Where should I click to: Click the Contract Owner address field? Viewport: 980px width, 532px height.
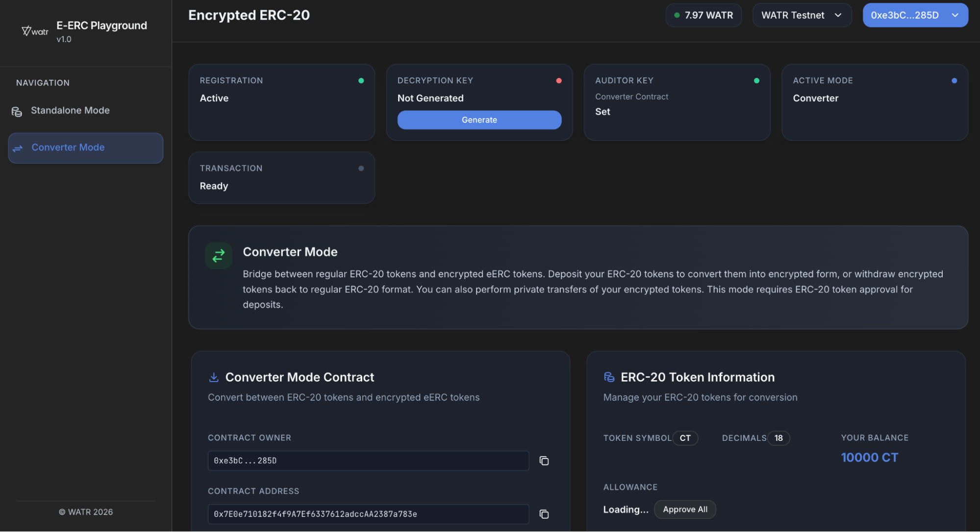(x=368, y=461)
